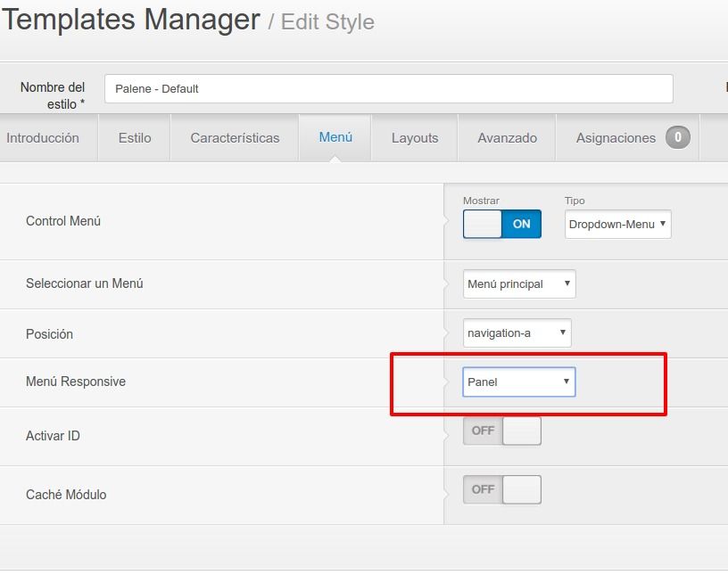Go to the Características tab
The image size is (728, 583).
coord(235,138)
